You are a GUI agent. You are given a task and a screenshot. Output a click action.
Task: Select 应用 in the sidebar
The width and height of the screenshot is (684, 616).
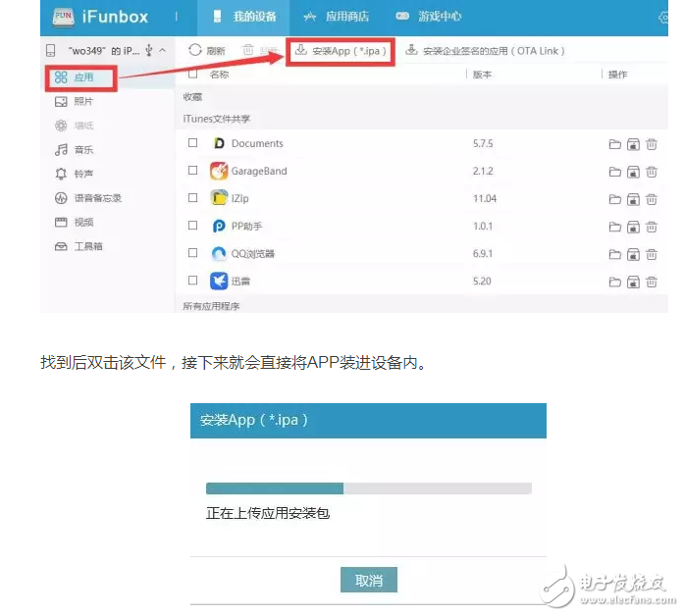(75, 77)
